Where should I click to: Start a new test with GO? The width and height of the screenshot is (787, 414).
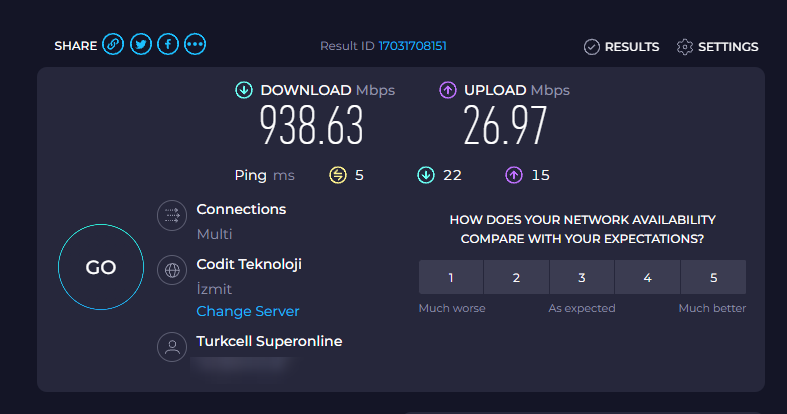[101, 267]
